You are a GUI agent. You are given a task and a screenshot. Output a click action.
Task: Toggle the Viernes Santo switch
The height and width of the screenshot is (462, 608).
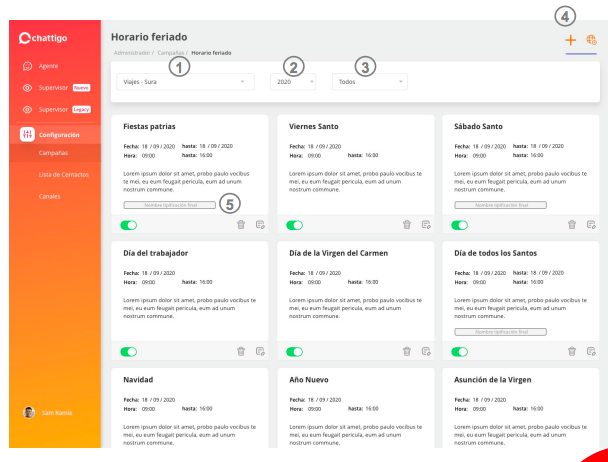click(294, 225)
